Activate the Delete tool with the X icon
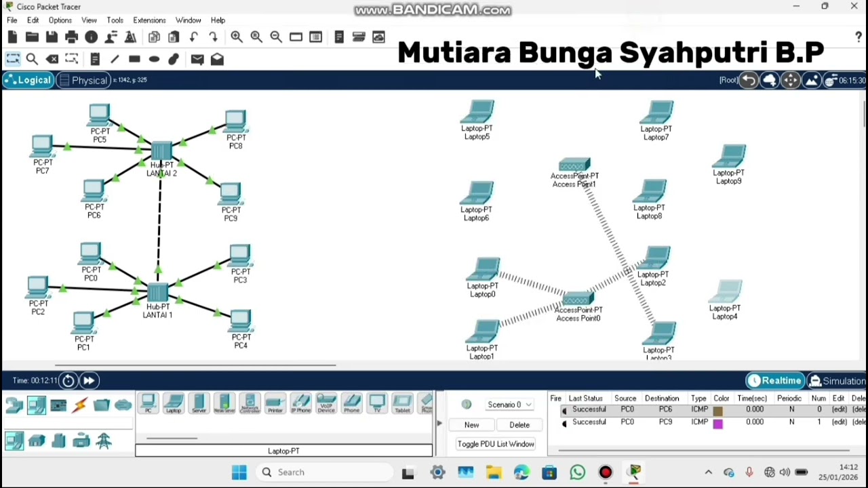The height and width of the screenshot is (488, 868). [x=52, y=59]
